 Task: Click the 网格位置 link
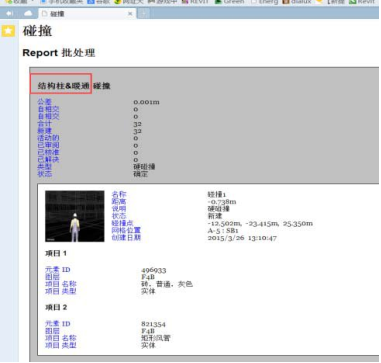[126, 230]
